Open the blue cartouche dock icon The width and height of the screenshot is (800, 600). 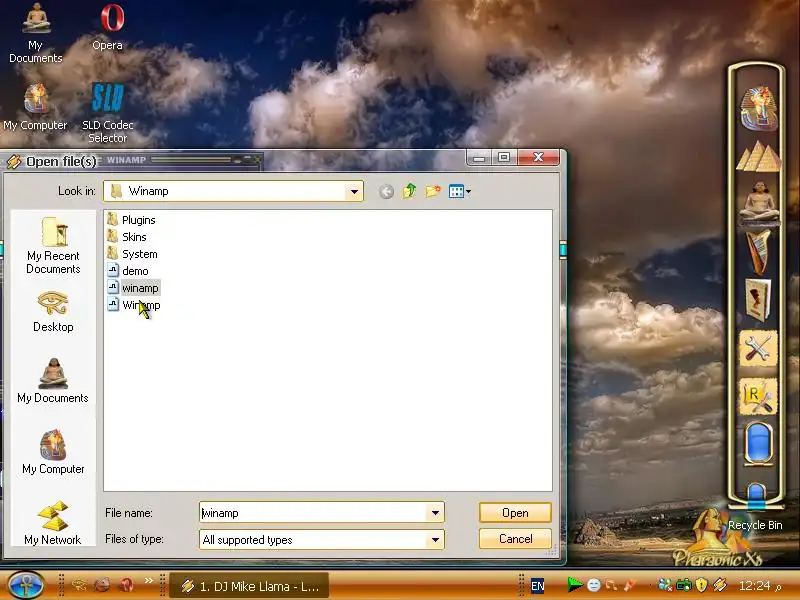[758, 443]
